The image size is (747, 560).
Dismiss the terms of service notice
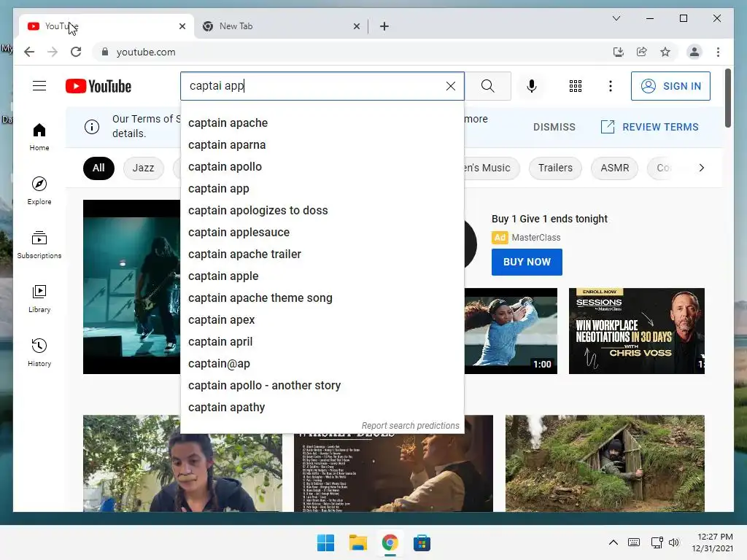(x=554, y=127)
